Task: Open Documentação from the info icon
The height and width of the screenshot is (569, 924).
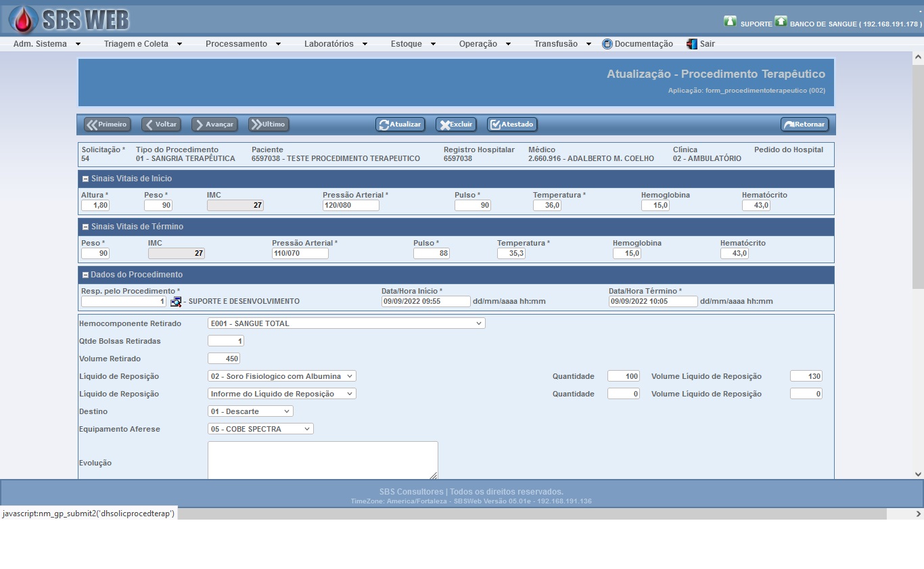Action: 607,44
